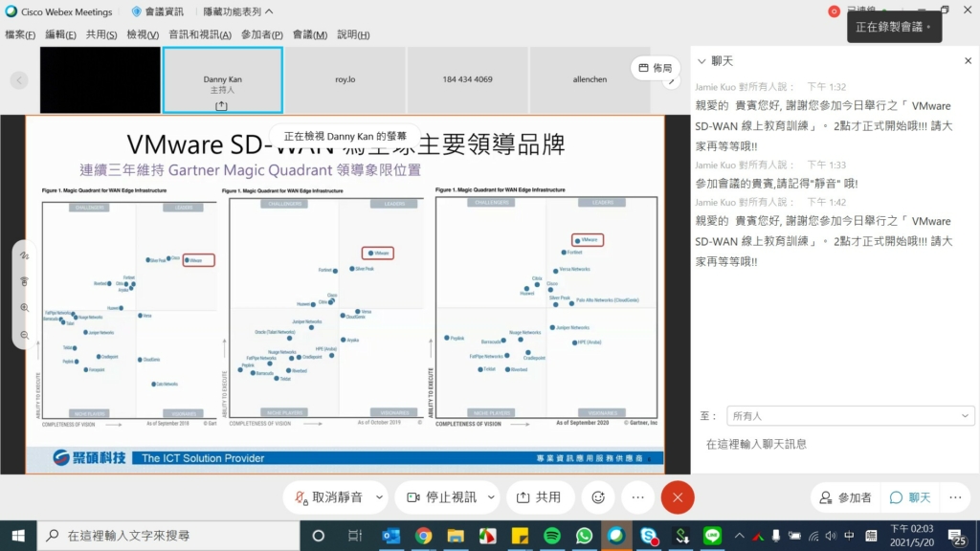This screenshot has width=980, height=551.
Task: Open the 檢視(V) menu
Action: coord(143,34)
